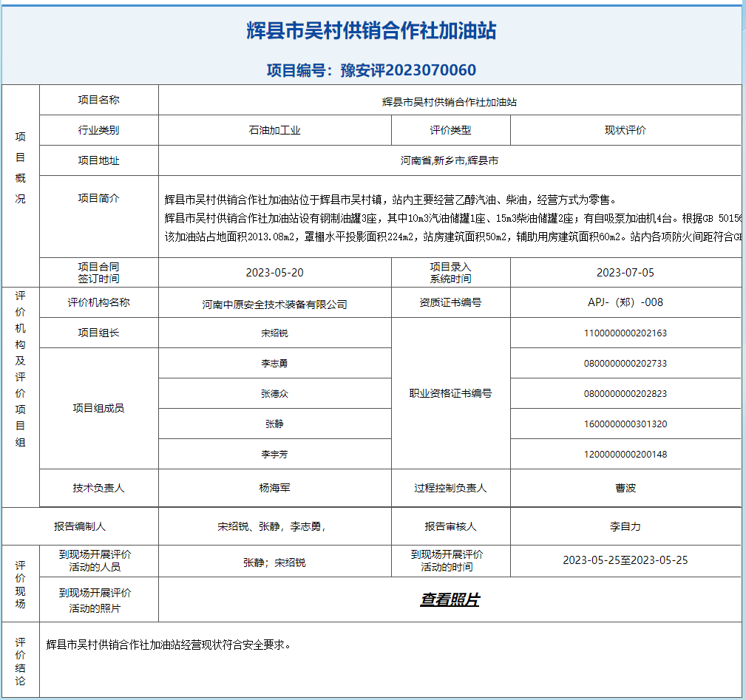The width and height of the screenshot is (746, 700).
Task: Click on-site personnel 张静；宋绍锐
Action: coord(274,563)
